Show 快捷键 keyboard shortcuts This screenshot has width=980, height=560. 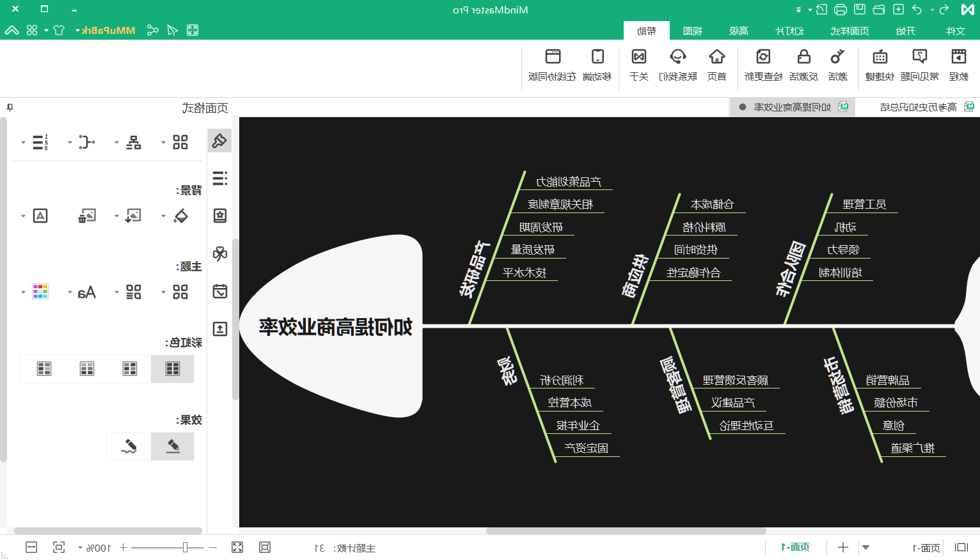point(880,65)
